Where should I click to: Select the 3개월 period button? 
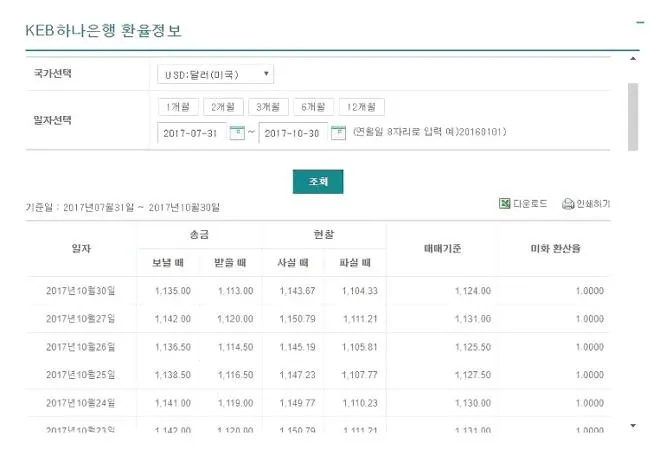click(x=268, y=107)
